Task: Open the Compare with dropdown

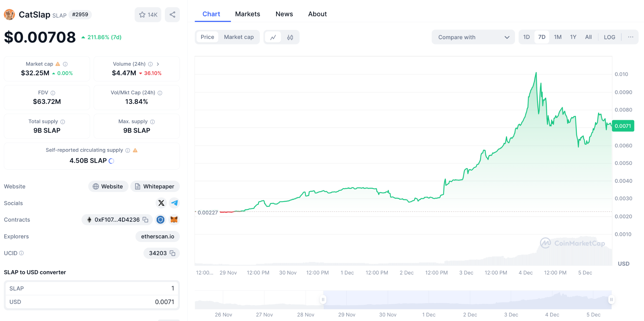Action: [x=473, y=37]
